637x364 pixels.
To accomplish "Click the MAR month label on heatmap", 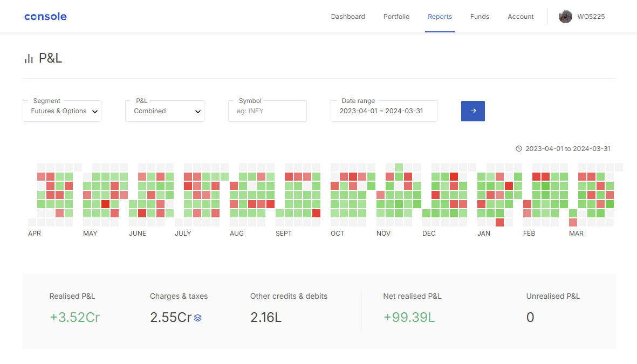I will 576,233.
